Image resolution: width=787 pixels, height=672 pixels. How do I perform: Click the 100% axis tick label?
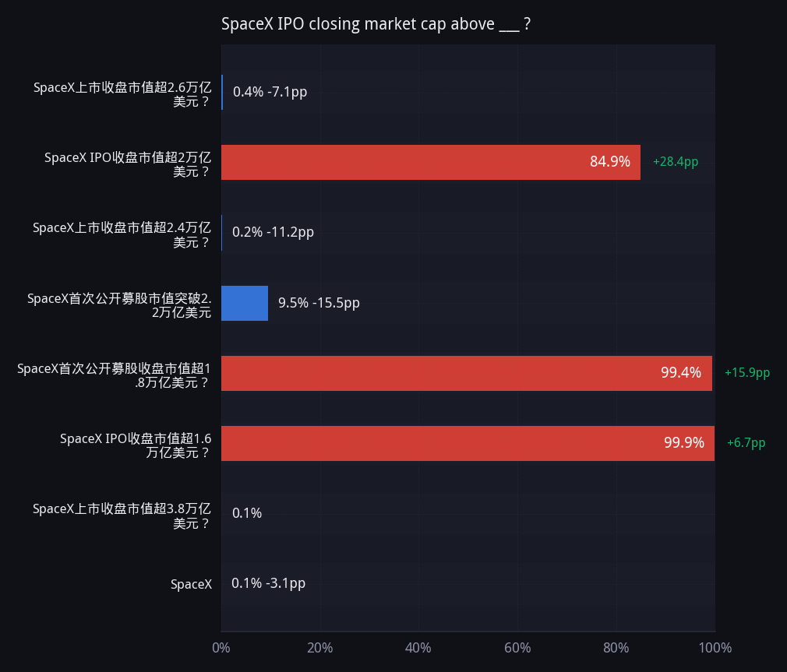(715, 648)
